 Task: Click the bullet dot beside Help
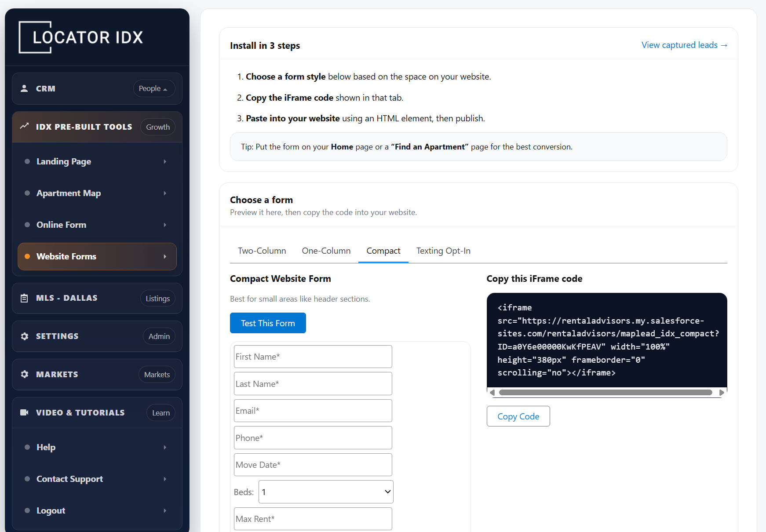(x=27, y=447)
